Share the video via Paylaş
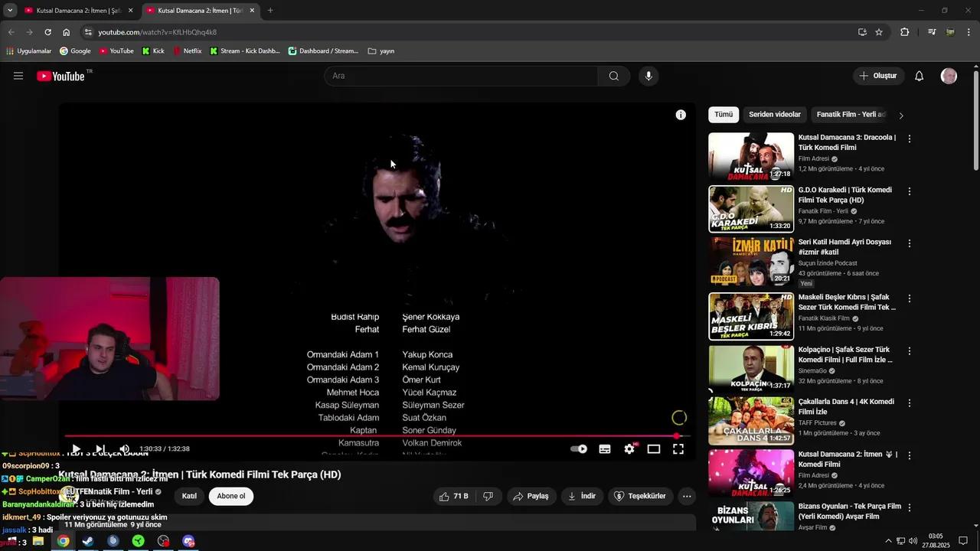The image size is (980, 551). click(531, 496)
